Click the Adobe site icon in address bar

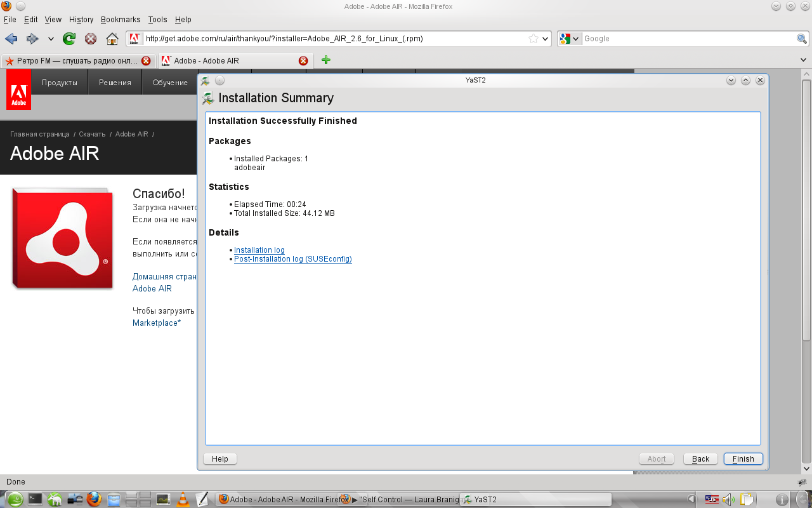click(x=134, y=39)
